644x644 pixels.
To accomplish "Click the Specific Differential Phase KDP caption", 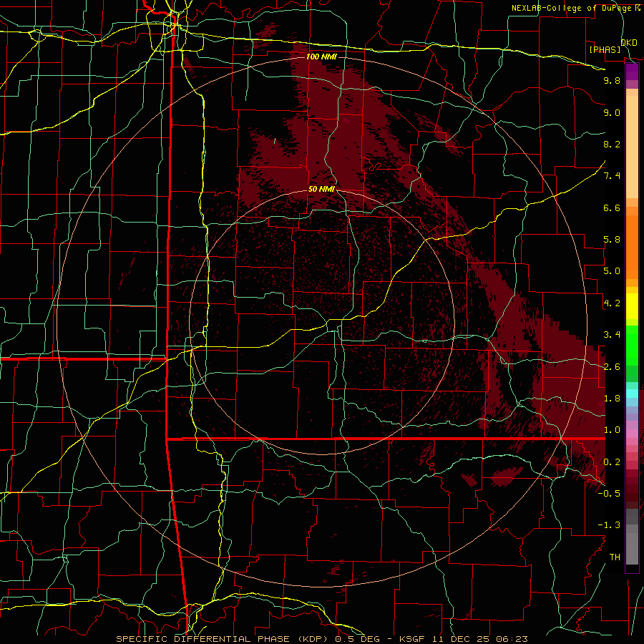I will 322,639.
